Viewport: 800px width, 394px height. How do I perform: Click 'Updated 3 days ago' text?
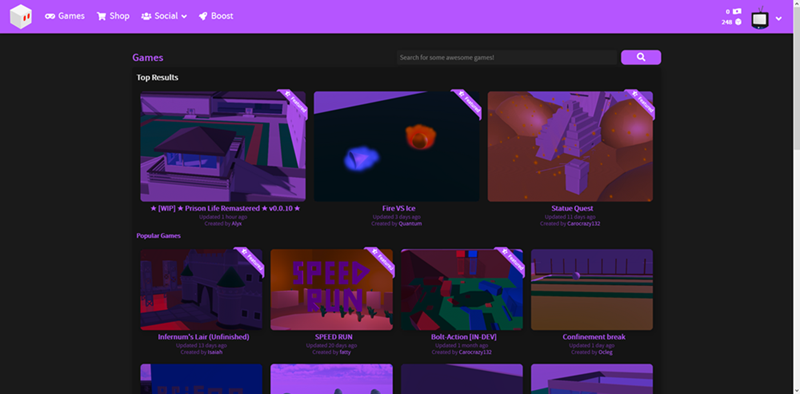coord(396,217)
